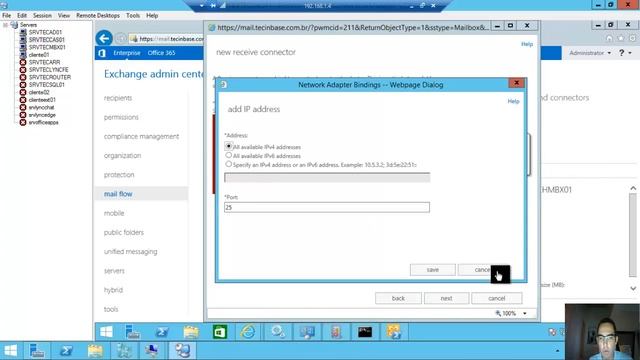Open Help link in add IP address dialog
Screen dimensions: 640x360
pyautogui.click(x=513, y=101)
